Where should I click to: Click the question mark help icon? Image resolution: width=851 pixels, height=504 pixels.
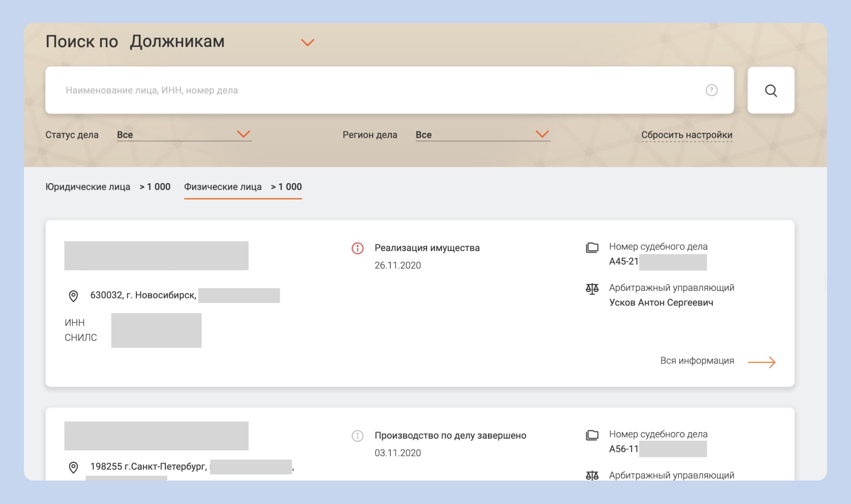click(711, 90)
